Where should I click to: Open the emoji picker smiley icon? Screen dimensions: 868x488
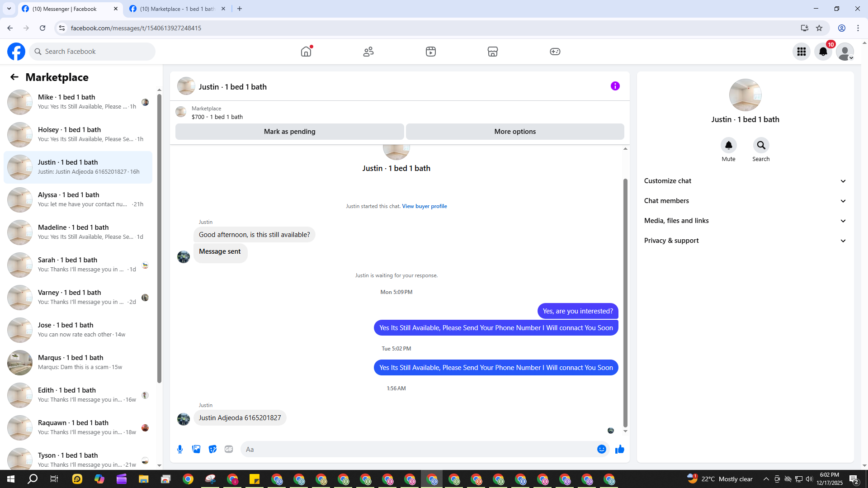[x=602, y=449]
